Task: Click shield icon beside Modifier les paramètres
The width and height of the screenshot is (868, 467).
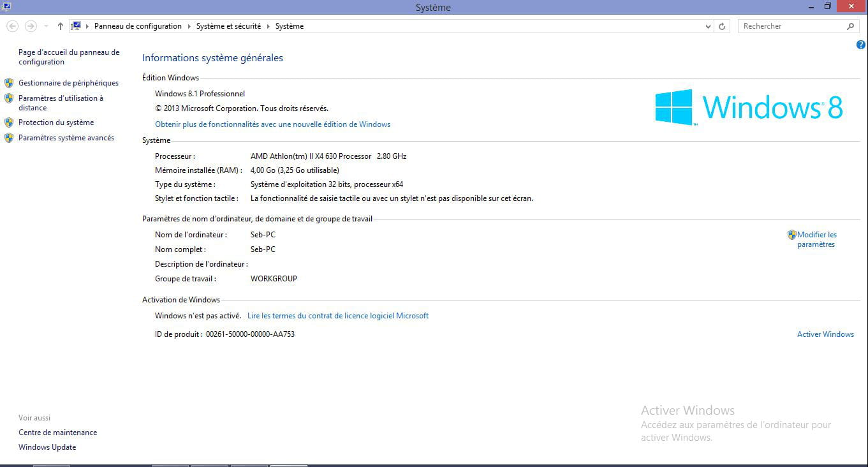Action: [792, 235]
